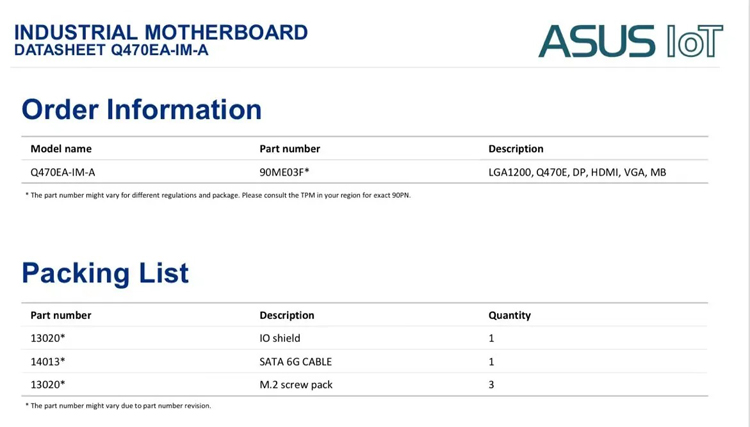Click Description header in Packing List
This screenshot has width=750, height=427.
point(287,315)
